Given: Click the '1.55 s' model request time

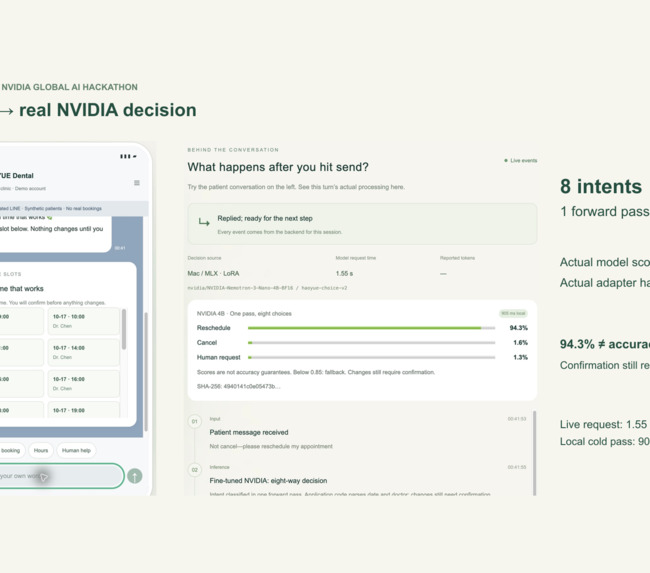Looking at the screenshot, I should 344,274.
